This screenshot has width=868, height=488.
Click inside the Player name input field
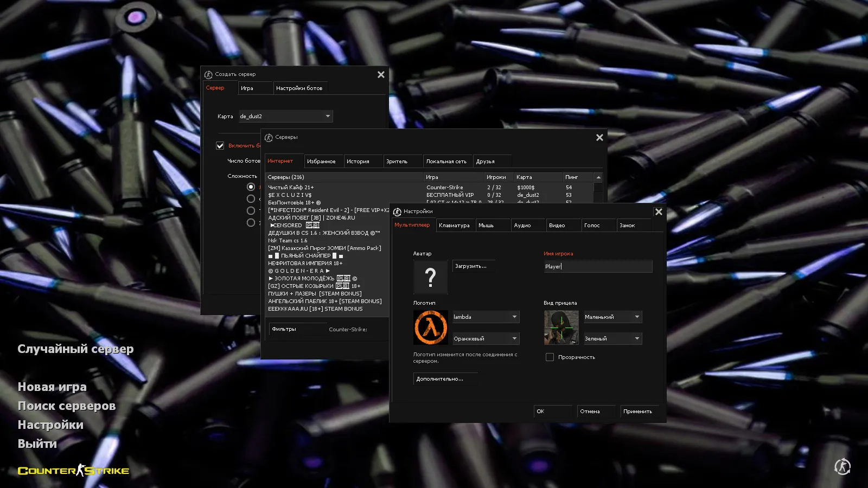(x=597, y=266)
